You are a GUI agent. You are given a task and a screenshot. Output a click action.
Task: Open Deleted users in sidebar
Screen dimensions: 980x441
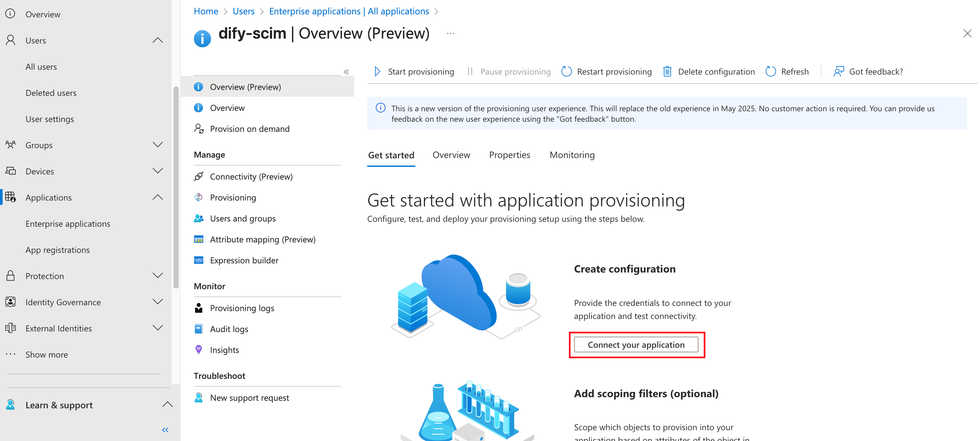pos(51,93)
